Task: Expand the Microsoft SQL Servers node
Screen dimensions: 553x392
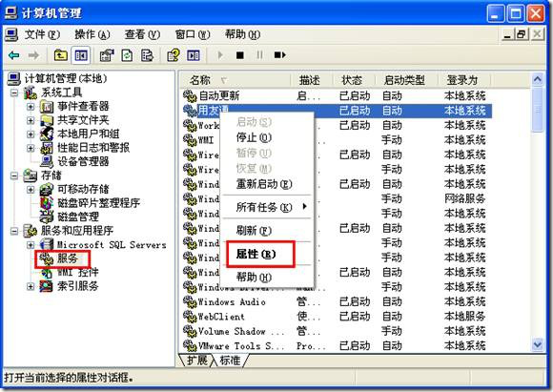Action: [x=31, y=244]
